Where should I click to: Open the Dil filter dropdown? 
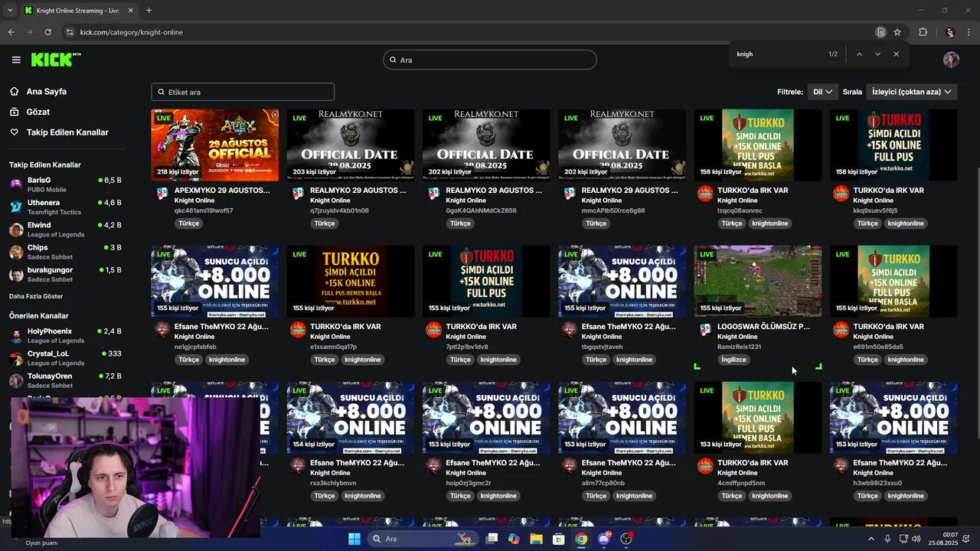click(822, 92)
